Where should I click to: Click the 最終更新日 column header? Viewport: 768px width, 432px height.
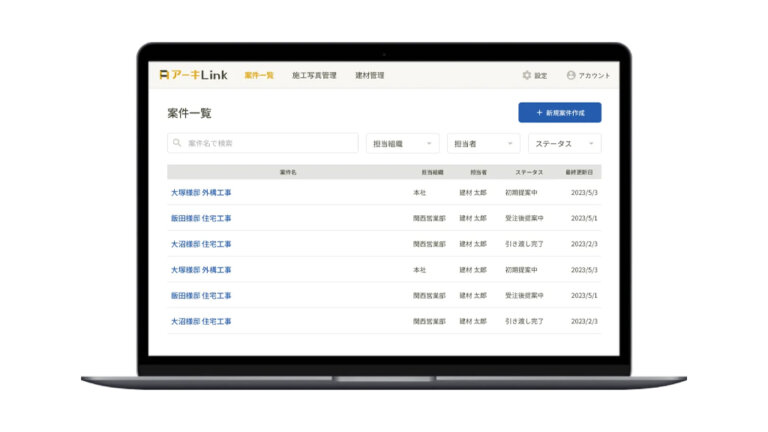(x=582, y=172)
